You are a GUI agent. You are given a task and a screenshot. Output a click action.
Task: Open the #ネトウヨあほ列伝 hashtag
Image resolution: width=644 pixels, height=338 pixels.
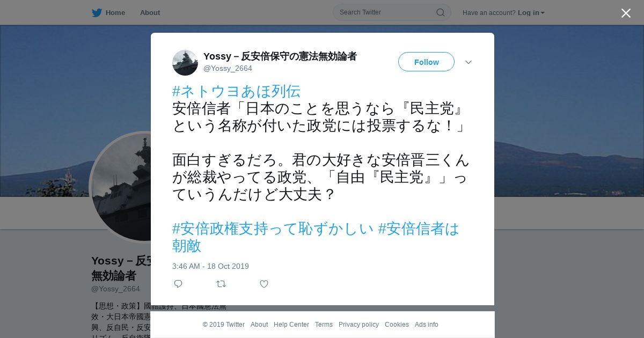pos(236,91)
